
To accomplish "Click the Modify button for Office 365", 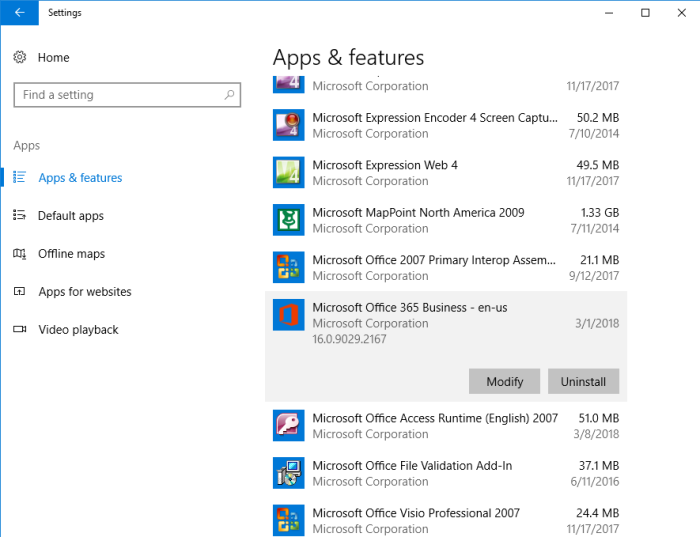I will click(504, 381).
